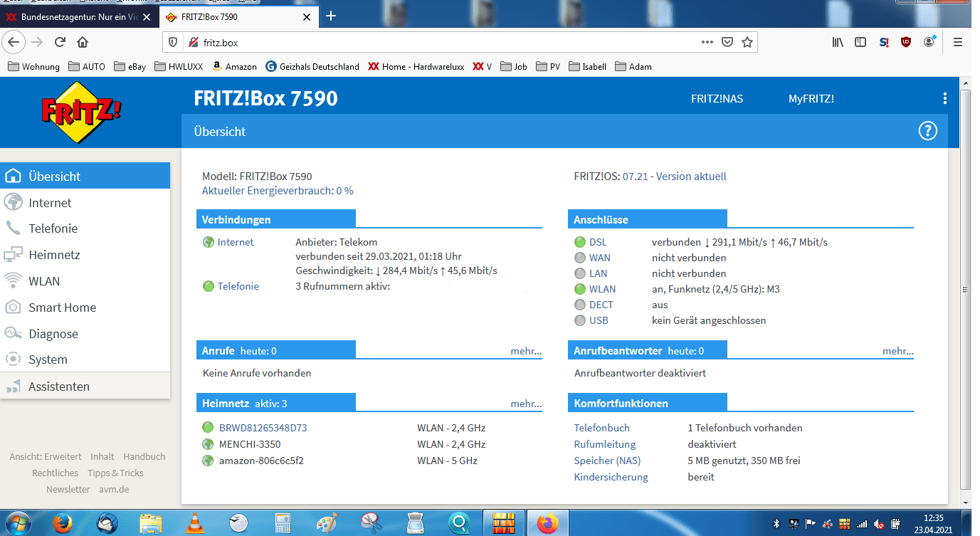
Task: Click the Internet globe icon in sidebar
Action: 14,202
